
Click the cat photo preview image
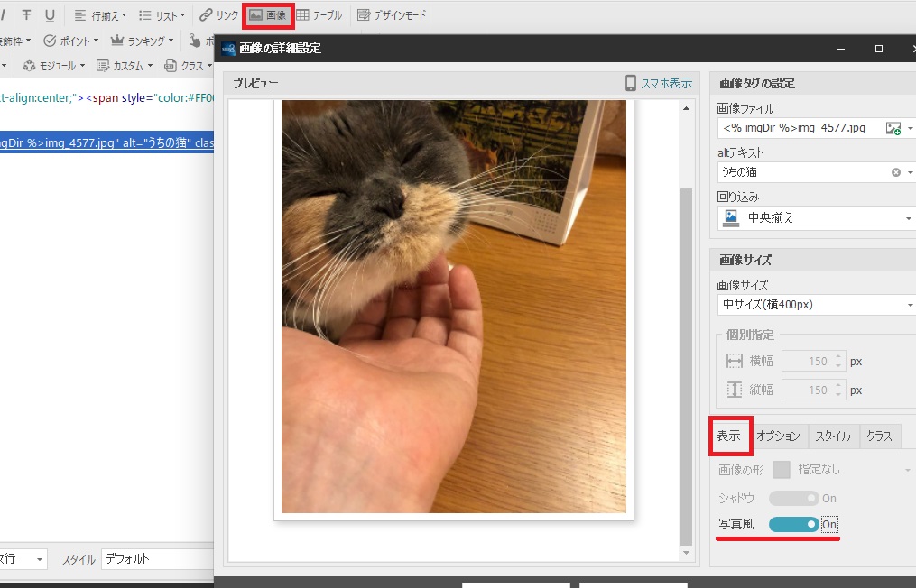453,307
